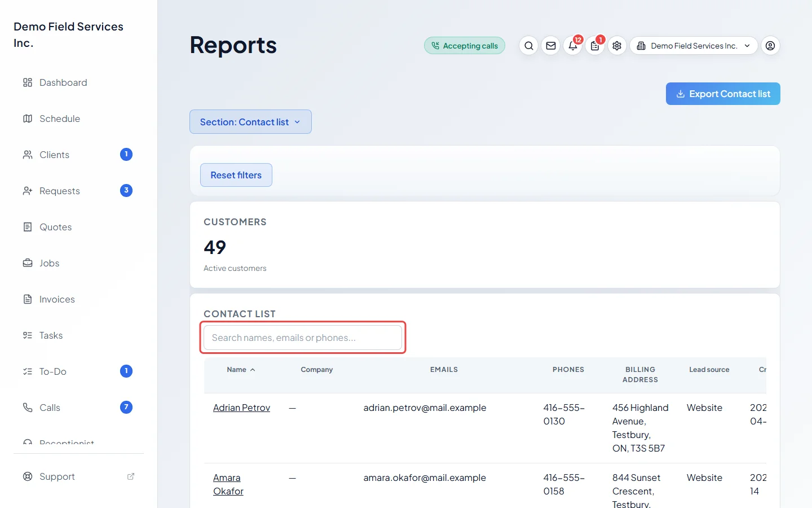Click the 416-555-0130 phone number
Viewport: 812px width, 508px height.
[x=564, y=414]
